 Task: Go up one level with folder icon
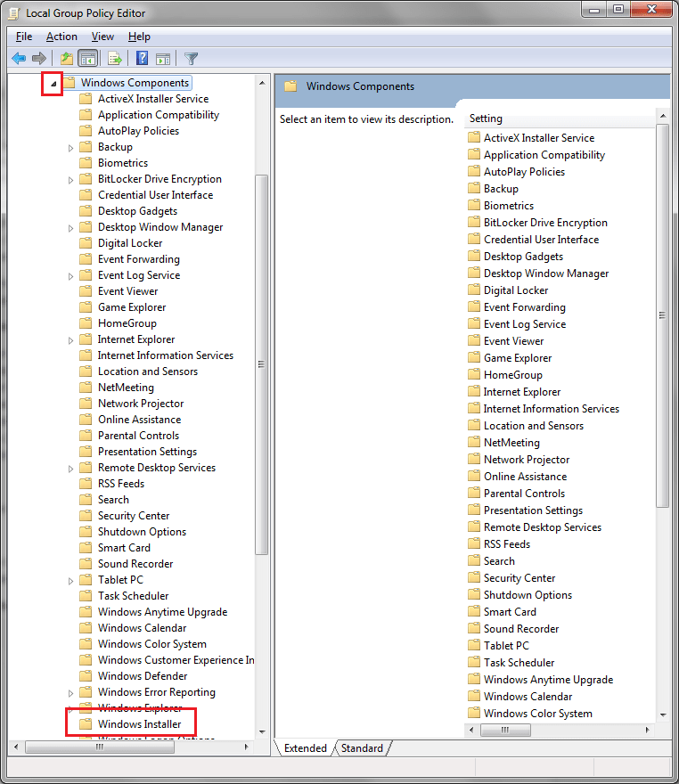click(x=67, y=59)
